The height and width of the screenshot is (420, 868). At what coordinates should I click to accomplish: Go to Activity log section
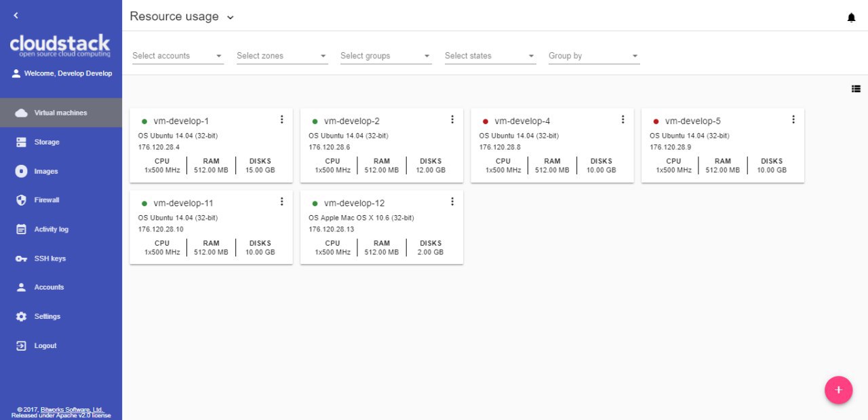(x=51, y=229)
